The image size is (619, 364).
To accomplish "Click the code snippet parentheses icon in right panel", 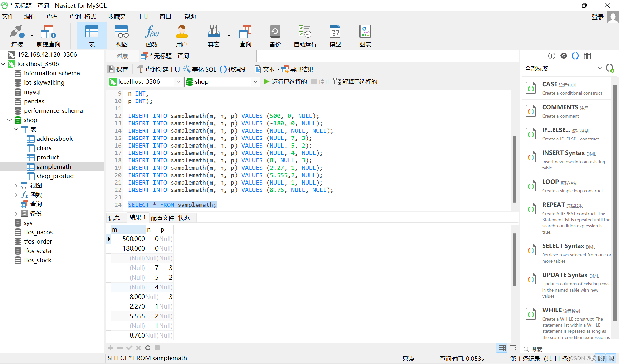I will coord(575,56).
